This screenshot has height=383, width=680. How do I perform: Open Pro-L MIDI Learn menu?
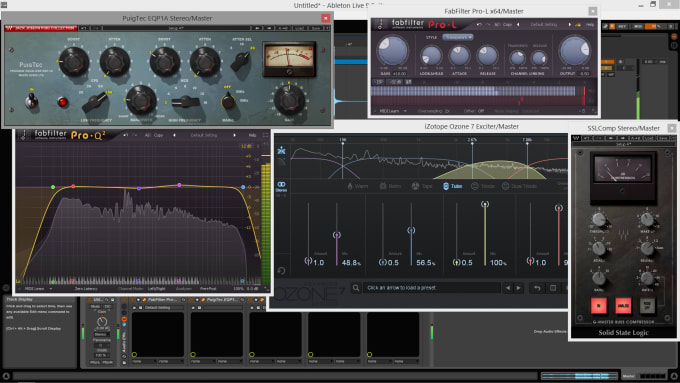393,111
